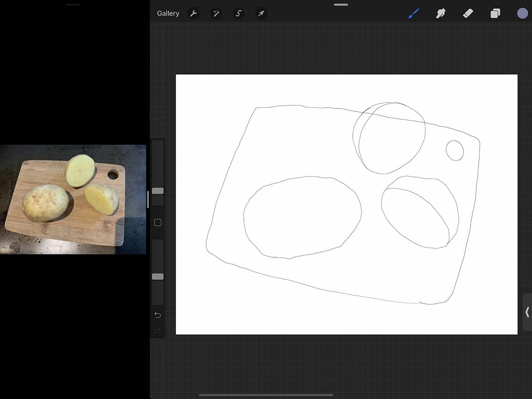This screenshot has width=532, height=399.
Task: Tap the Redo arrow below Undo
Action: click(x=157, y=331)
